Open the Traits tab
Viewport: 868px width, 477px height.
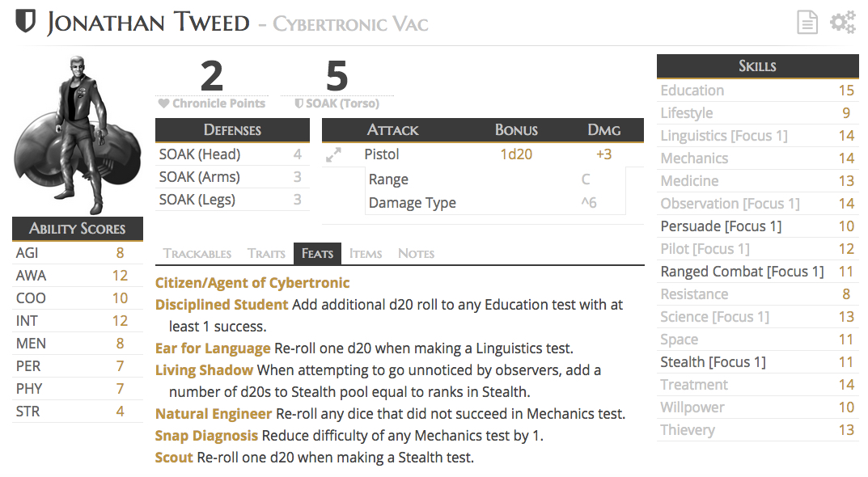click(x=266, y=253)
